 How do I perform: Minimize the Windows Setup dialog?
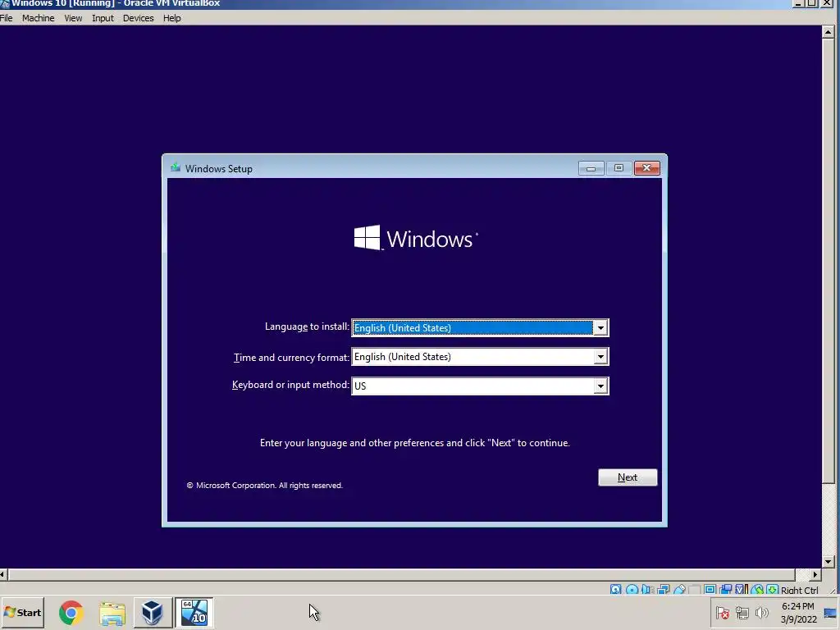[x=591, y=168]
